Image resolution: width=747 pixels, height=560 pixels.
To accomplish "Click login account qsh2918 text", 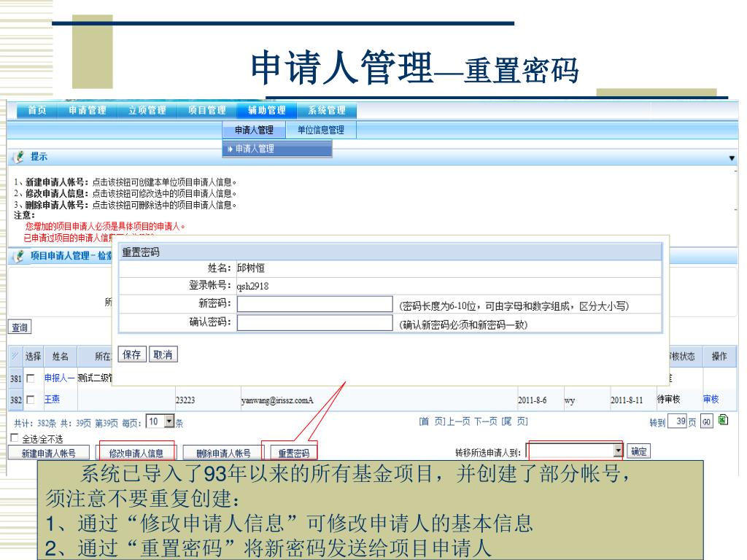I will click(x=252, y=286).
